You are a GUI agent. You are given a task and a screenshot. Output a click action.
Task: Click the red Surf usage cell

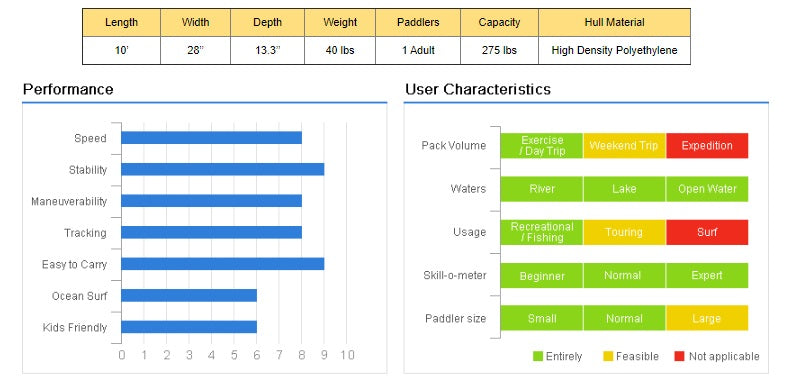[x=707, y=233]
